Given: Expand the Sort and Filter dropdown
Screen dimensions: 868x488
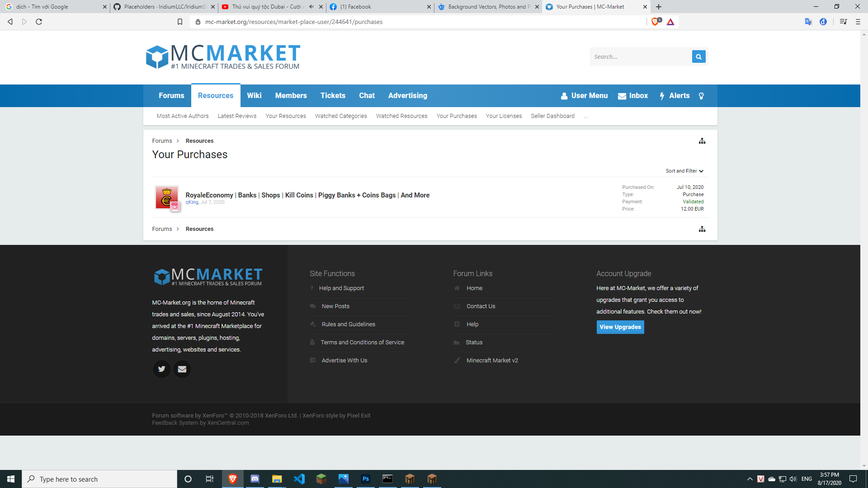Looking at the screenshot, I should click(x=684, y=171).
